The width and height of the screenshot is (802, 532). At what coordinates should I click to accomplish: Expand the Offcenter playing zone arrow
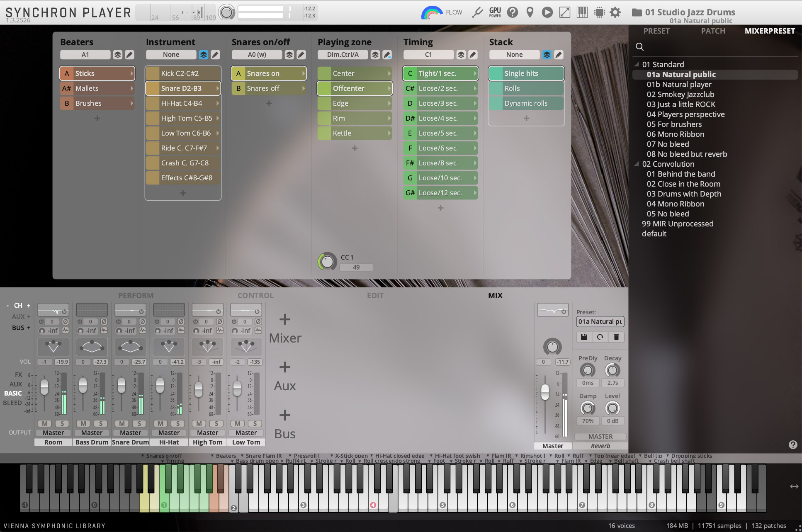point(389,88)
